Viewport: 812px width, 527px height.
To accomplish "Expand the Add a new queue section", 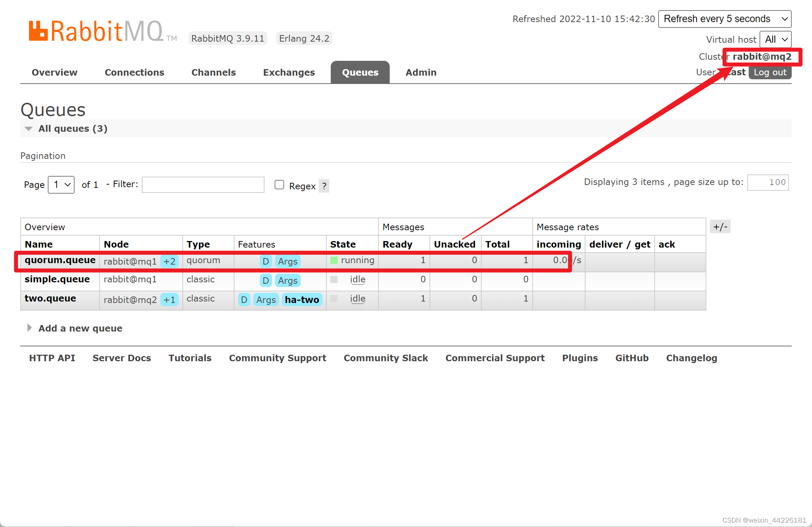I will click(75, 328).
